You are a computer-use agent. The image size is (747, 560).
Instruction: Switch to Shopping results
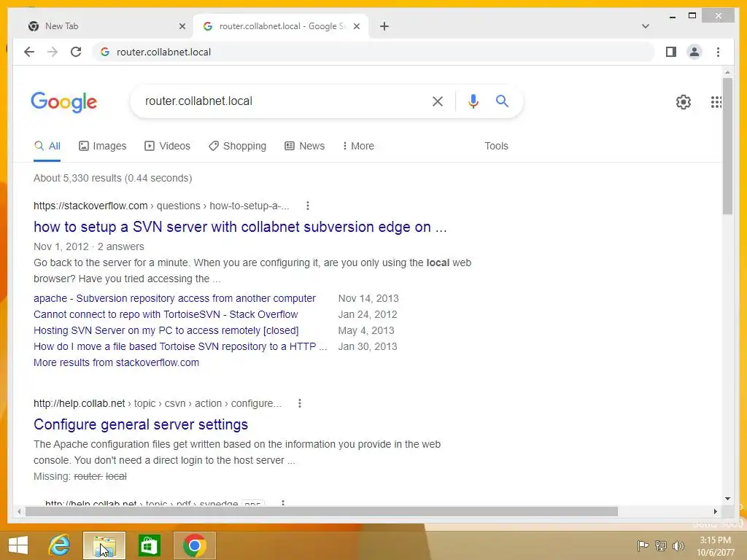pyautogui.click(x=237, y=146)
